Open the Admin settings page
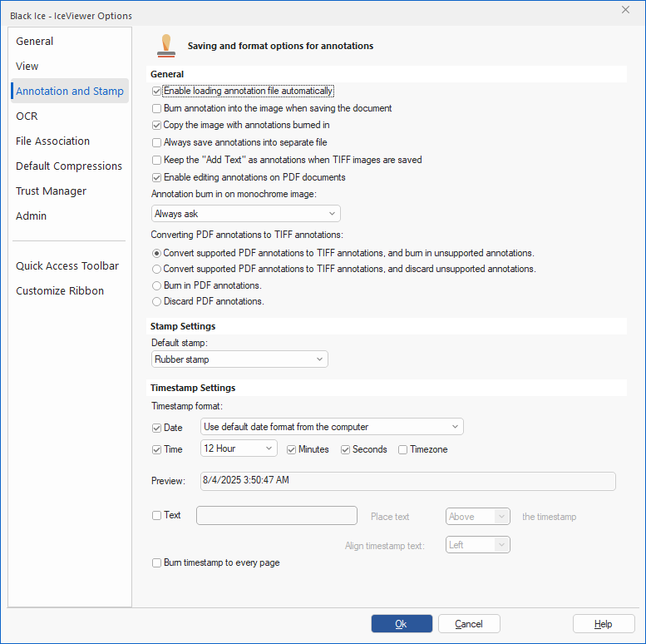Image resolution: width=646 pixels, height=644 pixels. pyautogui.click(x=32, y=215)
